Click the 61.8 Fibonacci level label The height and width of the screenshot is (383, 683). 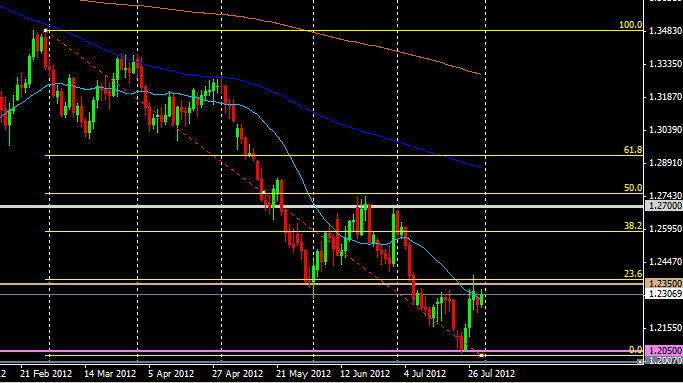(632, 150)
